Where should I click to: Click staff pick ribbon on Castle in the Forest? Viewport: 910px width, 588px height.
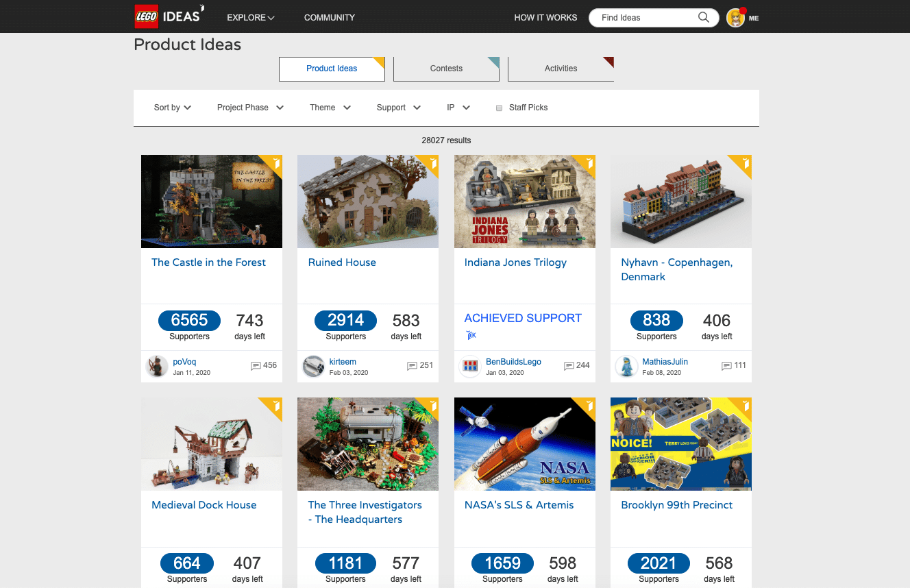pos(274,163)
